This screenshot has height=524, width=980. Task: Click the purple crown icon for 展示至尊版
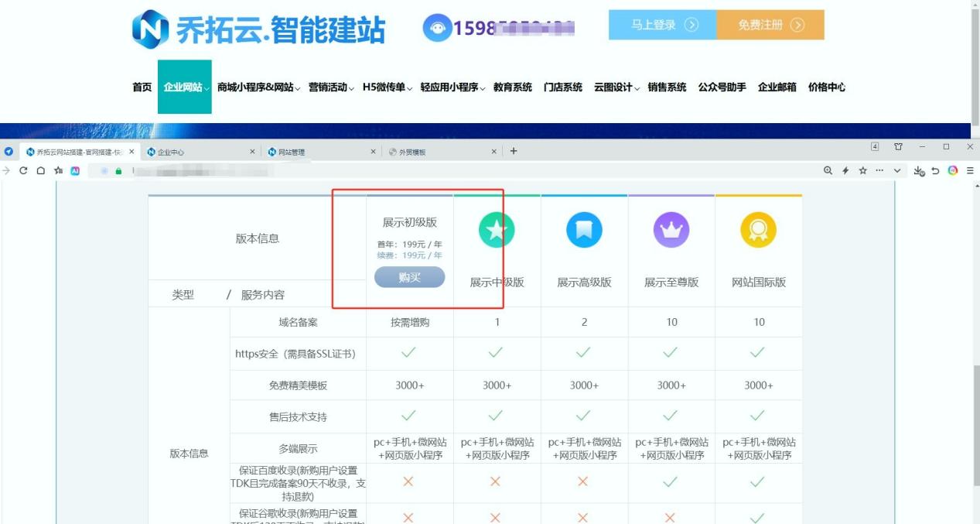click(x=671, y=229)
